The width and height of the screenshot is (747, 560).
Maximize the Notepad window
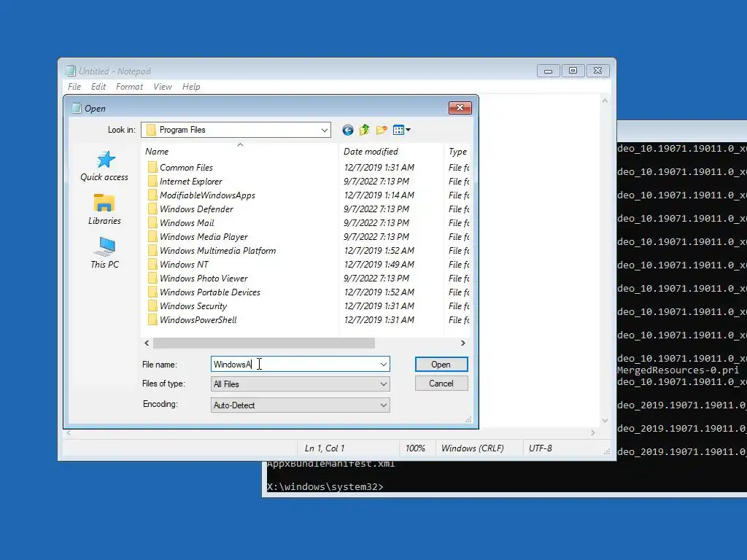(x=573, y=71)
